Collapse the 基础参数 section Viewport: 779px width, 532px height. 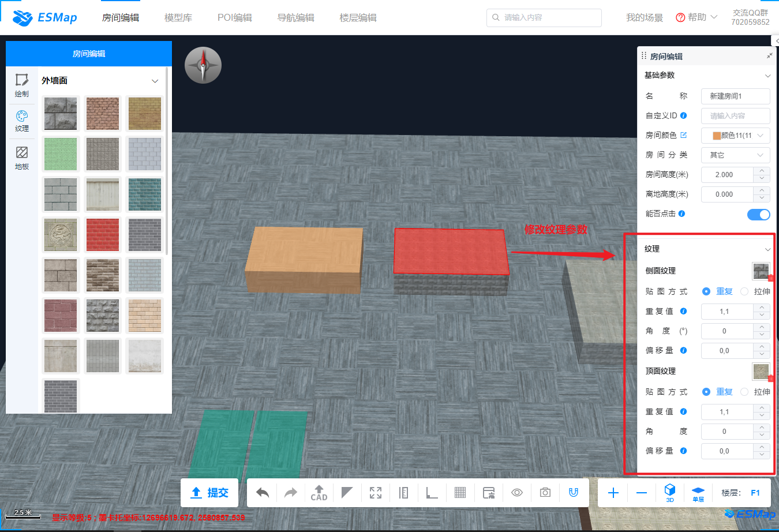767,76
